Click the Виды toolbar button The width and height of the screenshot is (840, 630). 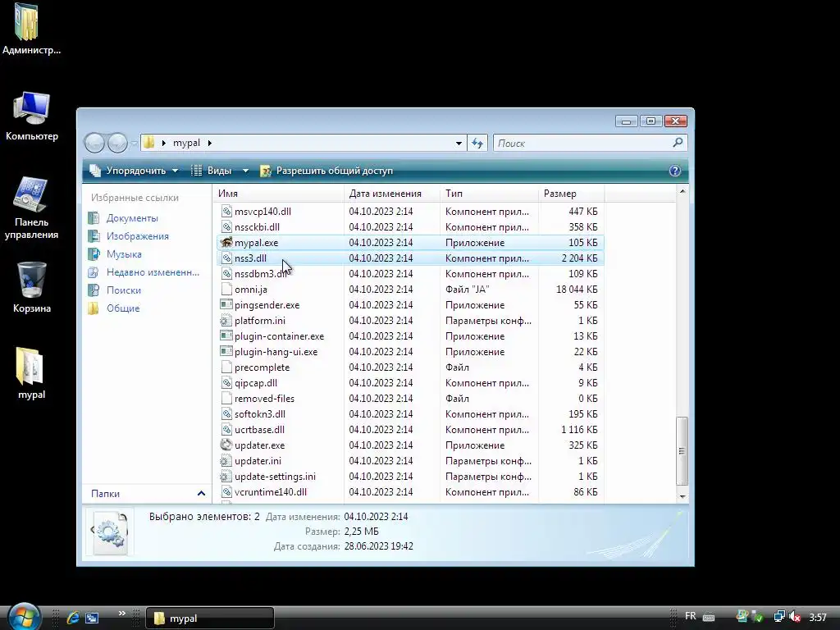pyautogui.click(x=212, y=171)
